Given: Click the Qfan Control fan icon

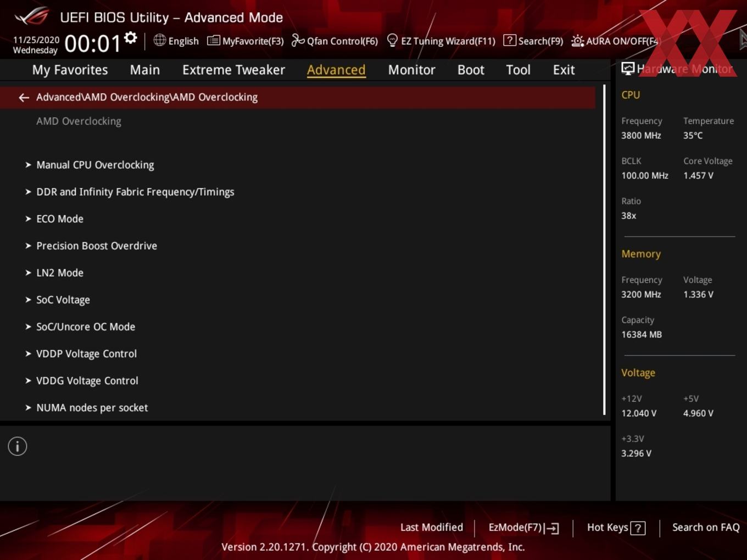Looking at the screenshot, I should coord(298,40).
